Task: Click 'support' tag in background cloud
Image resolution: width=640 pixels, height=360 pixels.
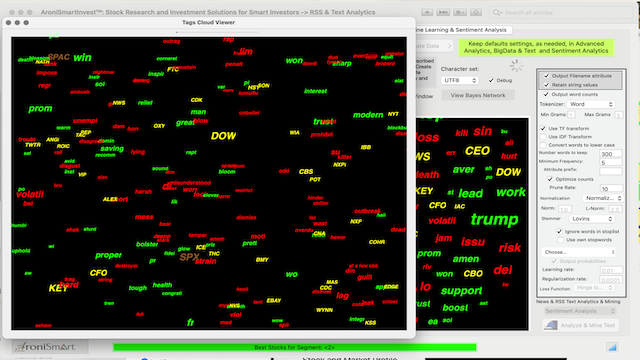Action: point(462,291)
